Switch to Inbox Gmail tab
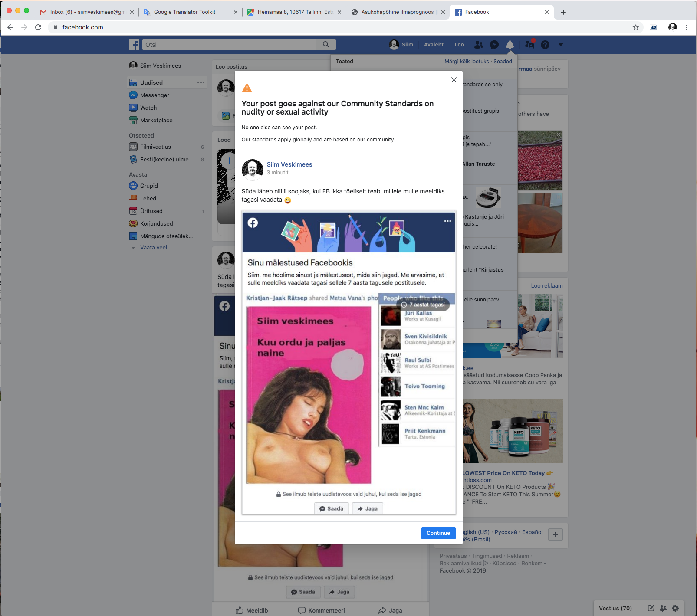Screen dimensions: 697x616 point(87,12)
